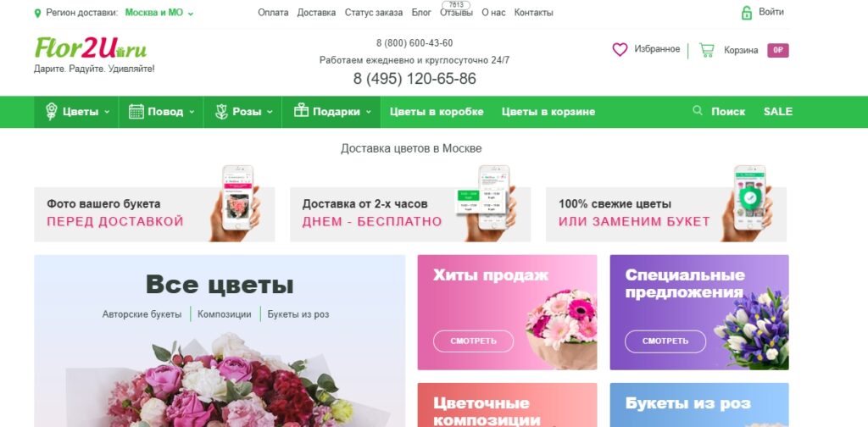Click the gift box icon beside Подарки
Screen dimensions: 868x427
click(x=301, y=111)
